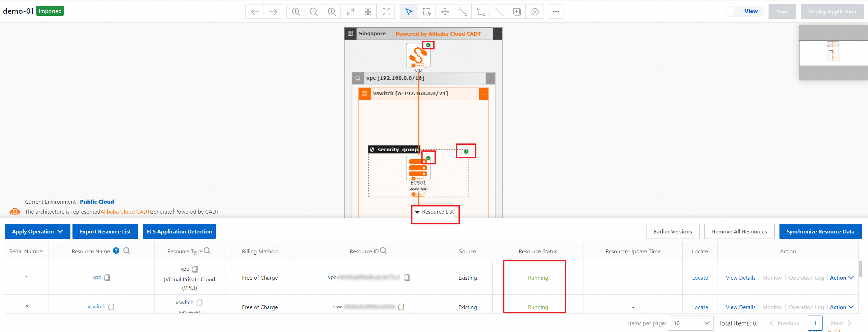Click the undo back arrow icon
868x332 pixels.
[255, 12]
